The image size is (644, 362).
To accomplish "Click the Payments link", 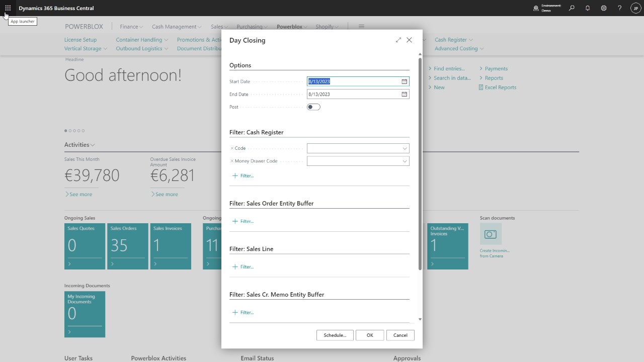I will (x=494, y=69).
